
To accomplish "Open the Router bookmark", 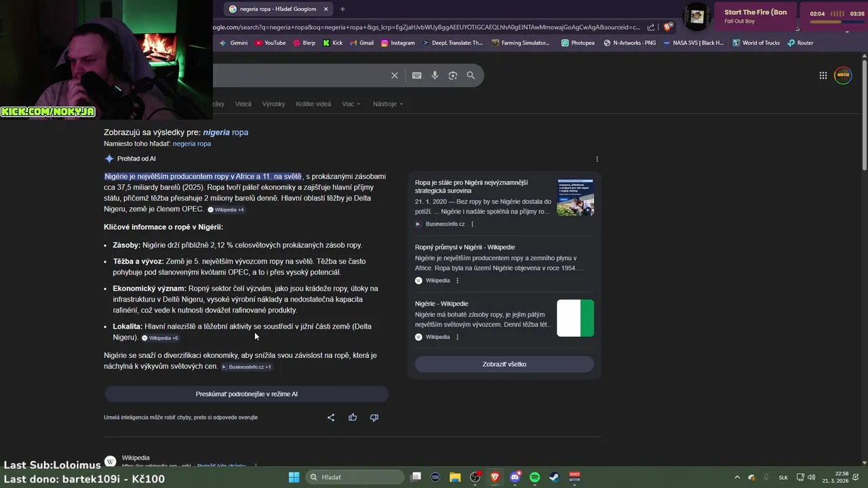I will click(800, 43).
